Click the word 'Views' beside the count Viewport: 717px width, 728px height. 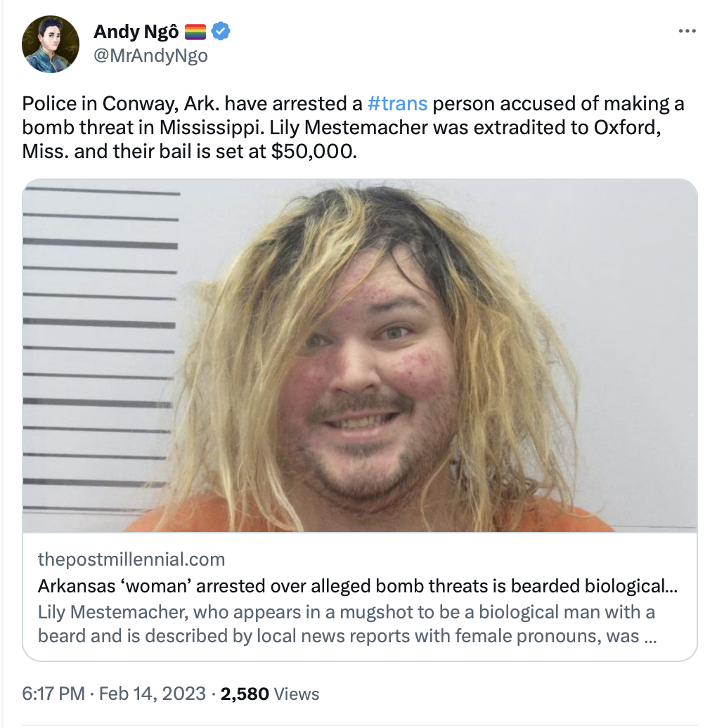(297, 694)
